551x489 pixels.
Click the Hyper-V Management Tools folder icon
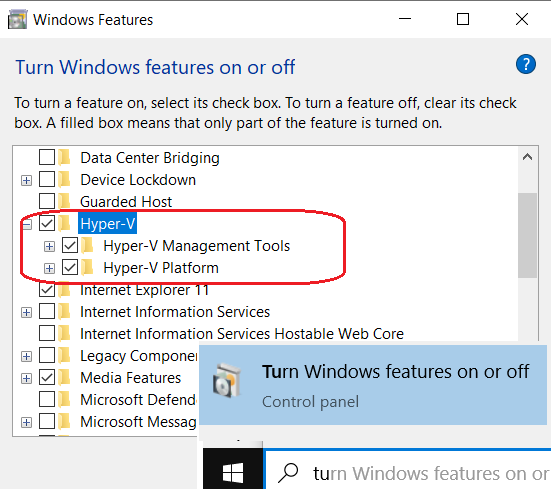(87, 246)
